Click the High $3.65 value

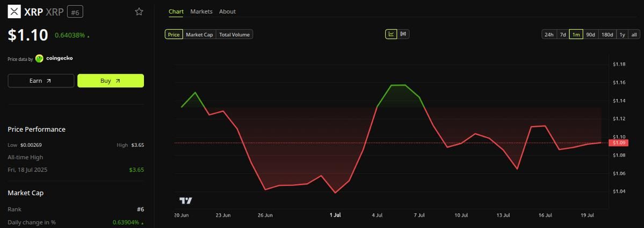[x=138, y=145]
